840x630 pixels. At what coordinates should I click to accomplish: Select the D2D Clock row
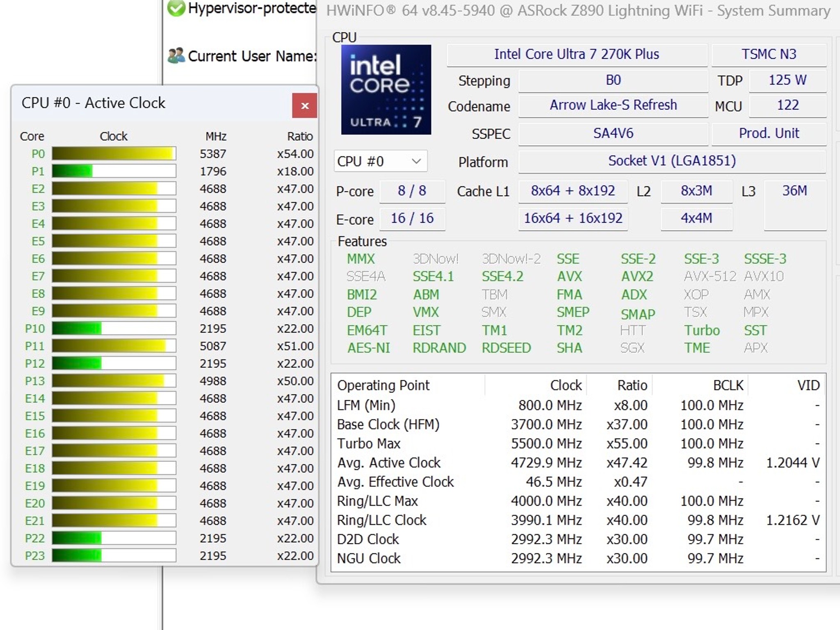click(578, 539)
